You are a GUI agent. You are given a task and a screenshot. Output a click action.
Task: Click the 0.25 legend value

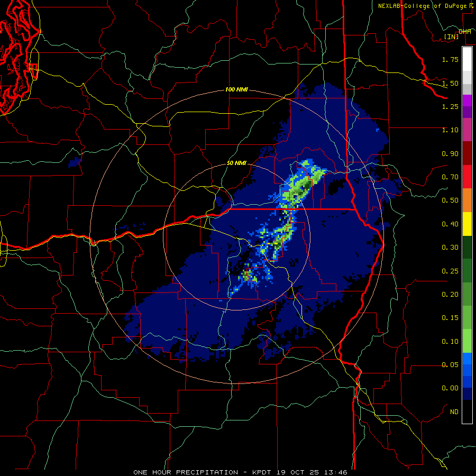[450, 271]
